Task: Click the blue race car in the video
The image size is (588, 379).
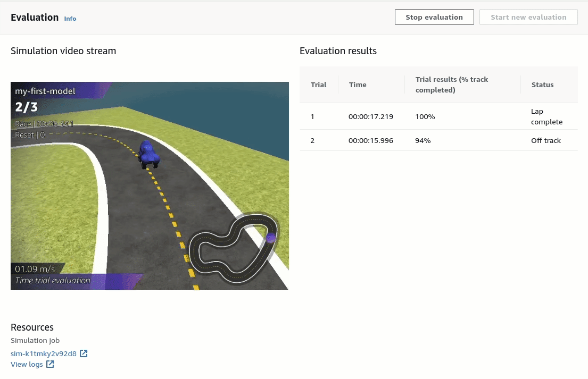Action: tap(148, 155)
